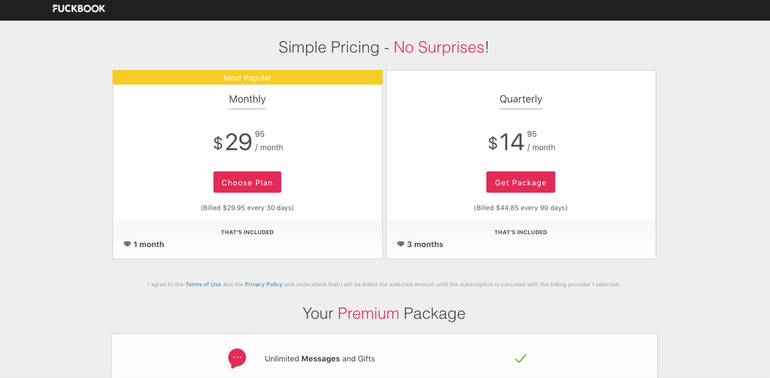This screenshot has height=378, width=770.
Task: Click the pink chat bubble messages icon
Action: [x=237, y=358]
